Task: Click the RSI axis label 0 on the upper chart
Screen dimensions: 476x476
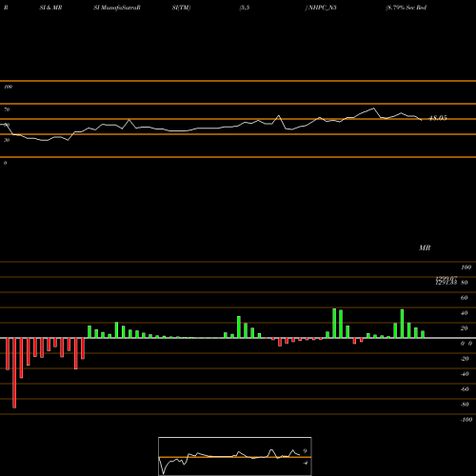Action: click(5, 163)
